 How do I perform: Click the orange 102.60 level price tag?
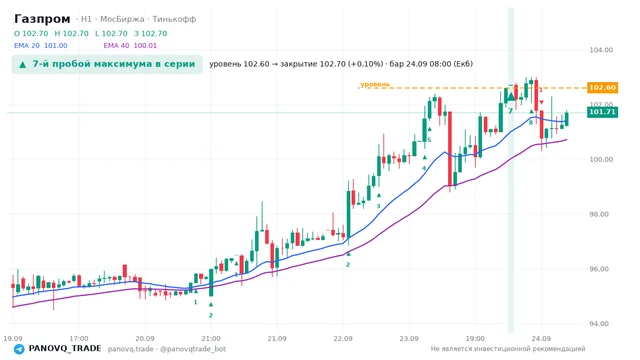602,87
